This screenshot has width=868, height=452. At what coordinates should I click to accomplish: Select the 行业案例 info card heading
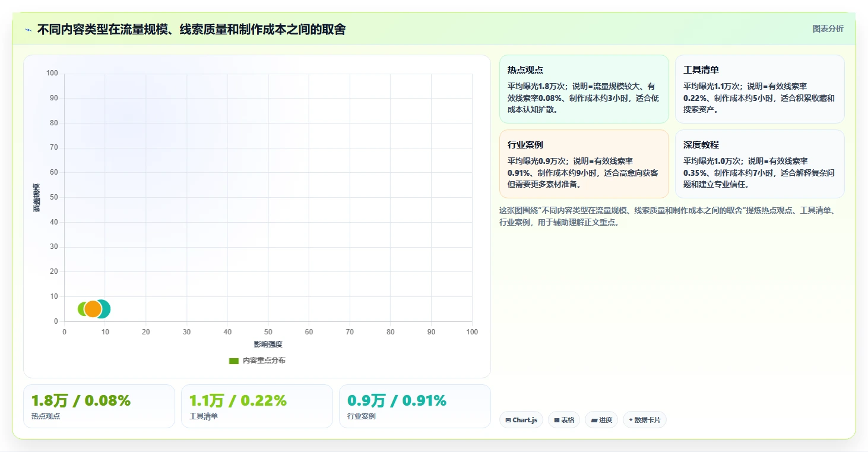click(x=525, y=145)
